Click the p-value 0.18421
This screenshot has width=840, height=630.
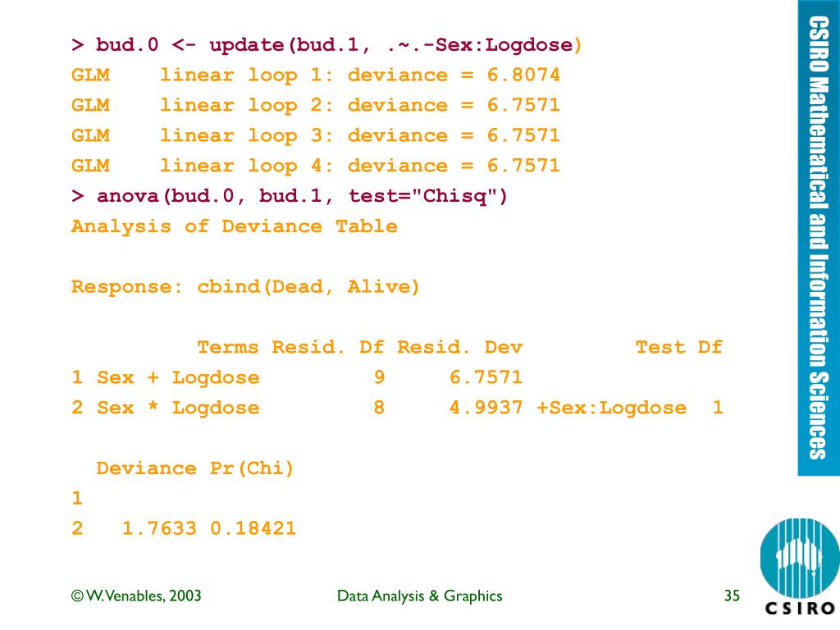(x=253, y=529)
